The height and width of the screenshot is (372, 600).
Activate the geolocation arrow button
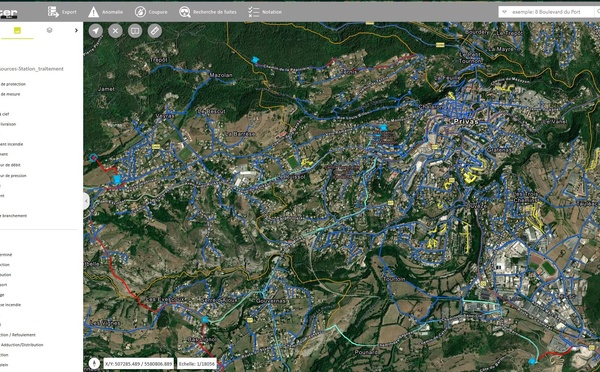[x=96, y=31]
